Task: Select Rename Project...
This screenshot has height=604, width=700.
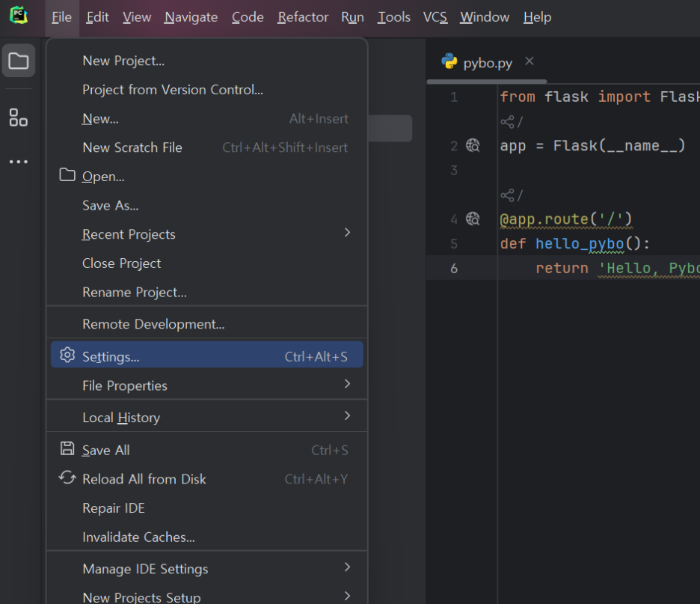Action: pos(206,292)
